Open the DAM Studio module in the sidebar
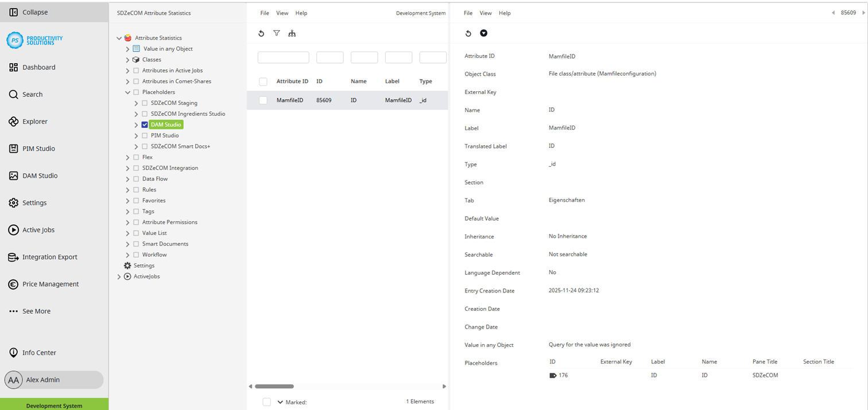The height and width of the screenshot is (410, 868). [x=40, y=175]
